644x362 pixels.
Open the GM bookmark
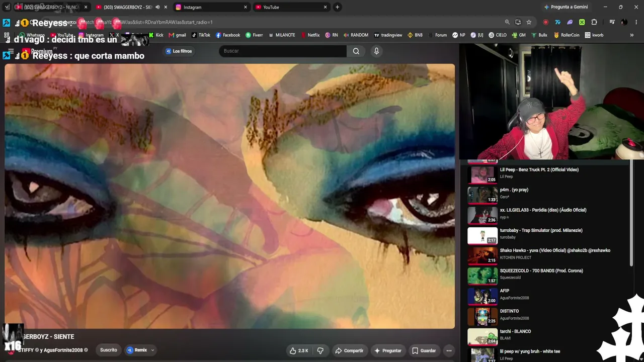coord(519,35)
